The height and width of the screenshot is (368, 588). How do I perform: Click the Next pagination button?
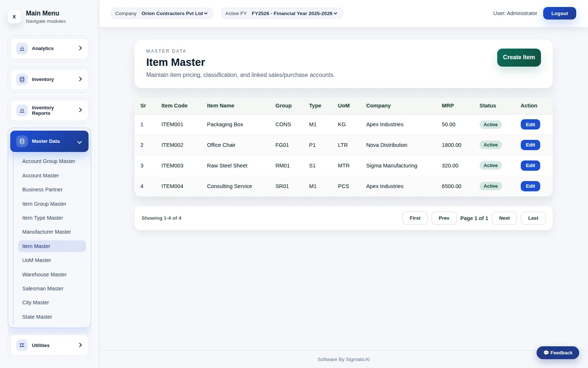504,218
